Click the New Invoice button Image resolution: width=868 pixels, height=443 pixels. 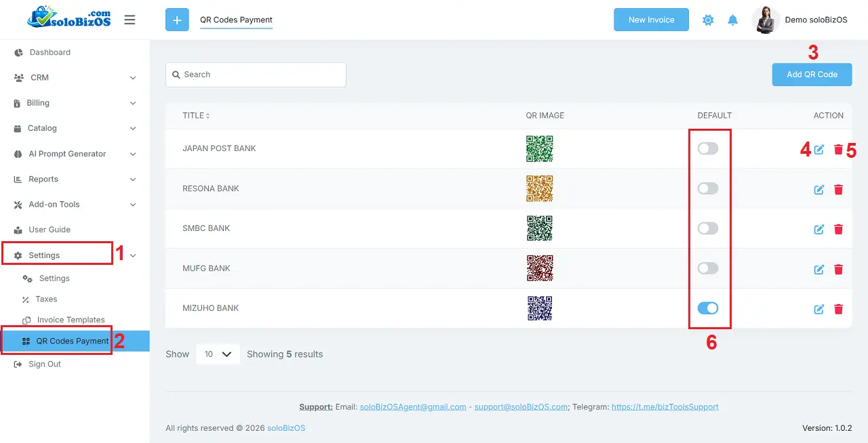coord(651,20)
